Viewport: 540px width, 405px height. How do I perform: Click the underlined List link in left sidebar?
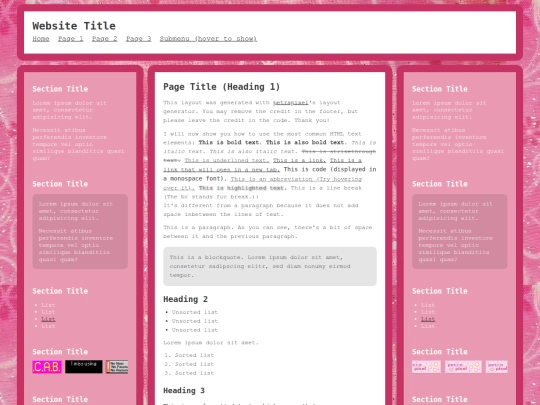(x=48, y=319)
